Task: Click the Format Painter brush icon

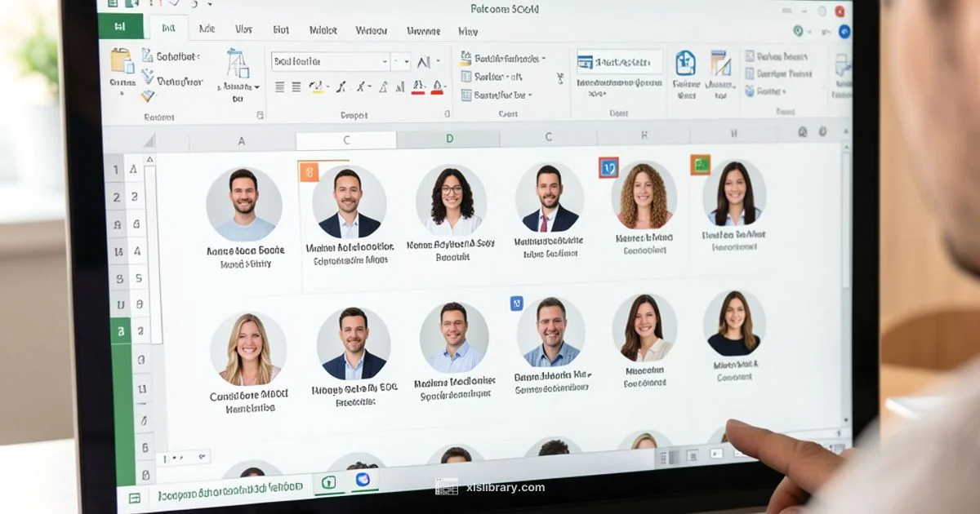Action: coord(148,95)
